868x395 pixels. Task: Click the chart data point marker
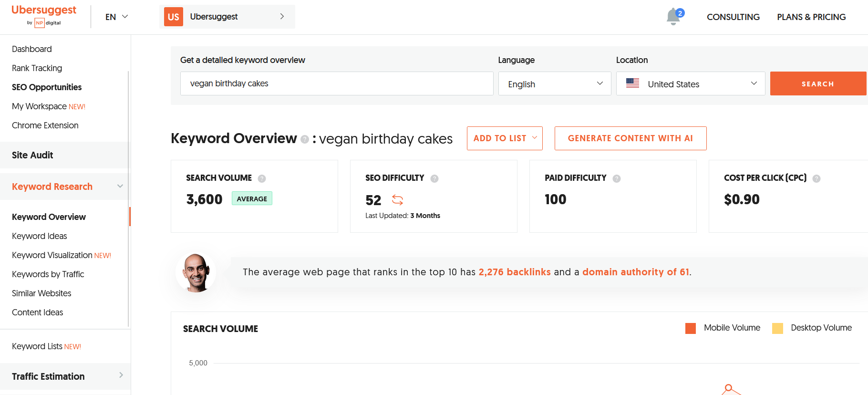(728, 388)
